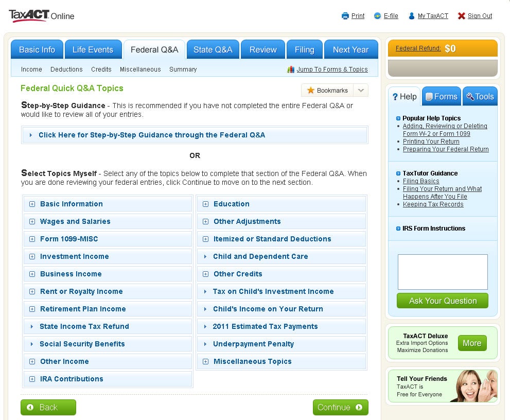Open the Filing tab
Viewport: 510px width, 420px height.
click(305, 49)
